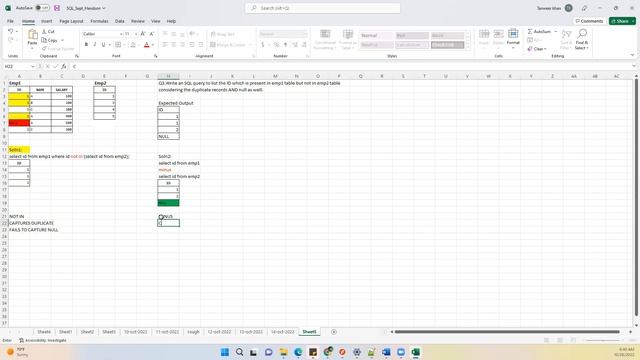Click the Center align icon
The width and height of the screenshot is (640, 360).
click(173, 44)
